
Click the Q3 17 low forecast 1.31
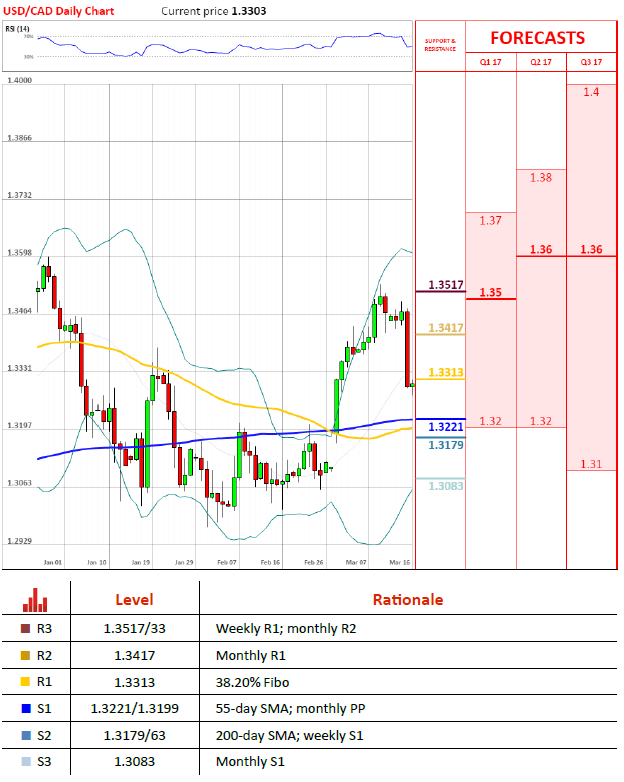point(591,464)
